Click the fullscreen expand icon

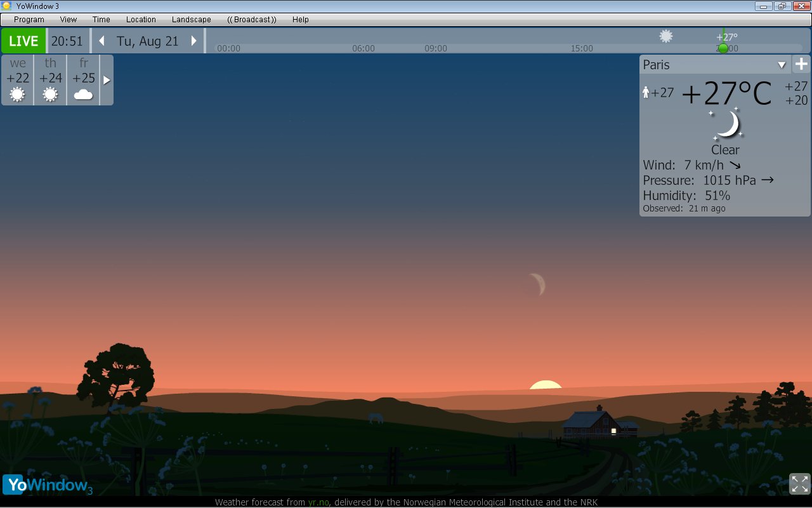click(799, 483)
